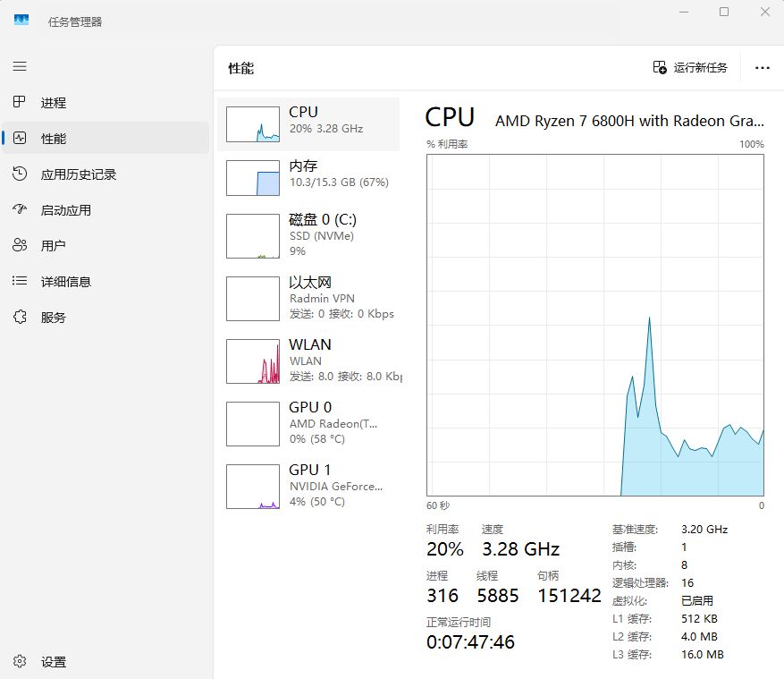The image size is (784, 679).
Task: Open the 用户 page
Action: 105,246
